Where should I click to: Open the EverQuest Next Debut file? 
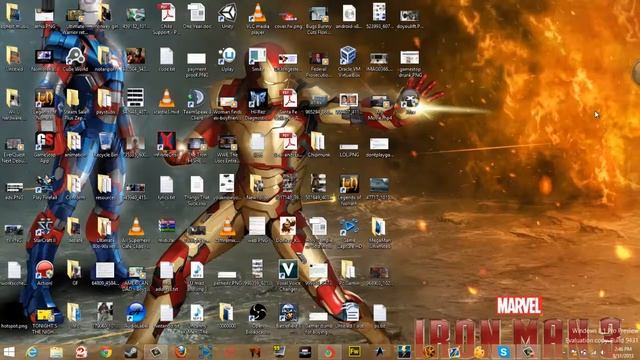coord(14,150)
